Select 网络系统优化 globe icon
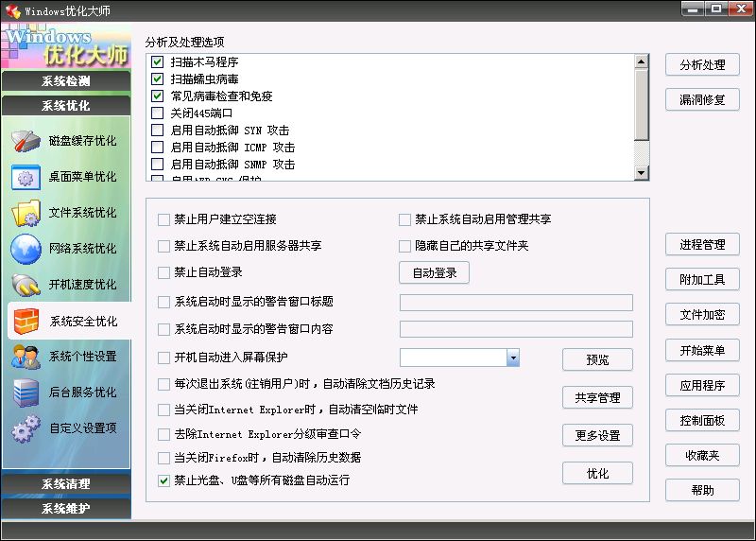This screenshot has height=541, width=756. (26, 249)
